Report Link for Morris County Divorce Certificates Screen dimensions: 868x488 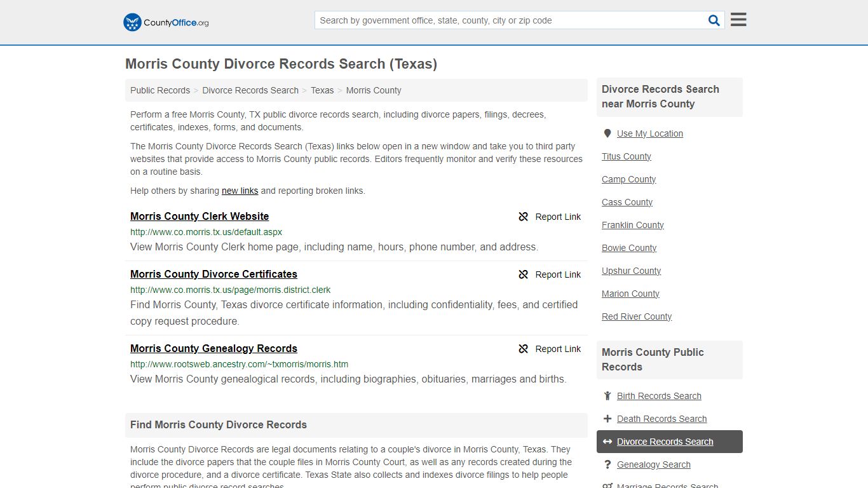[558, 274]
